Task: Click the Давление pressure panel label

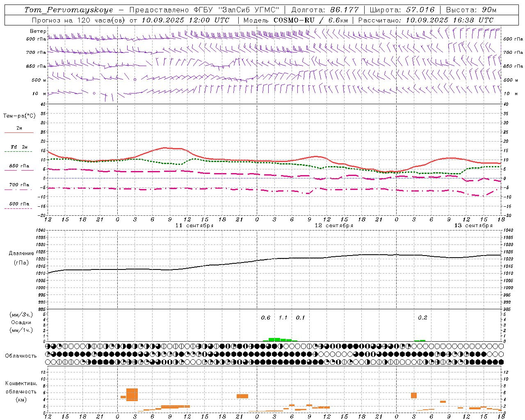Action: (x=21, y=253)
